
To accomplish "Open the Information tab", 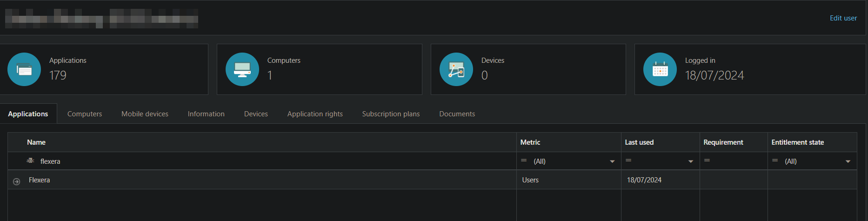I will (x=206, y=114).
